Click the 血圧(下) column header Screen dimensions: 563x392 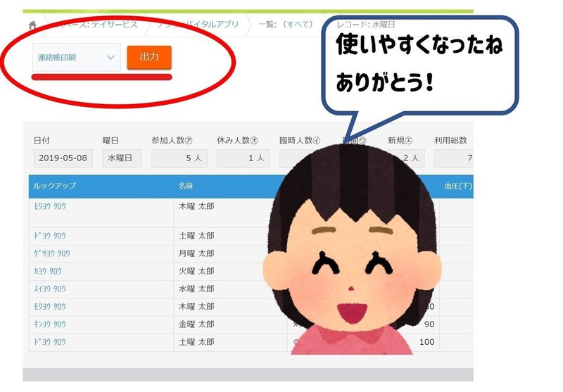458,186
